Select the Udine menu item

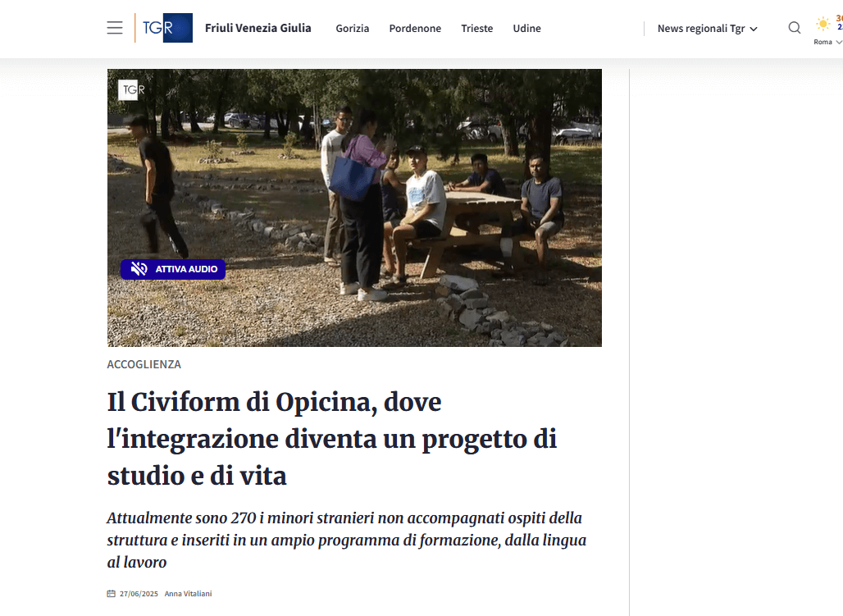[526, 29]
